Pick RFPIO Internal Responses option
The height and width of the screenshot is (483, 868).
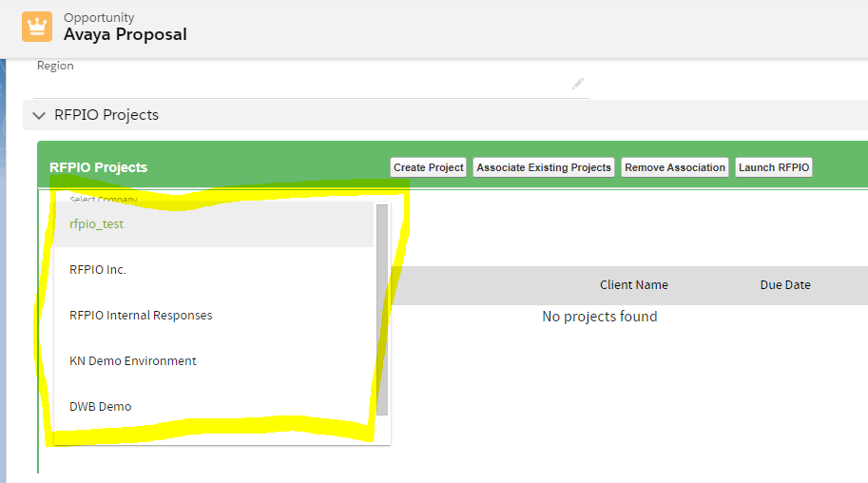(214, 315)
